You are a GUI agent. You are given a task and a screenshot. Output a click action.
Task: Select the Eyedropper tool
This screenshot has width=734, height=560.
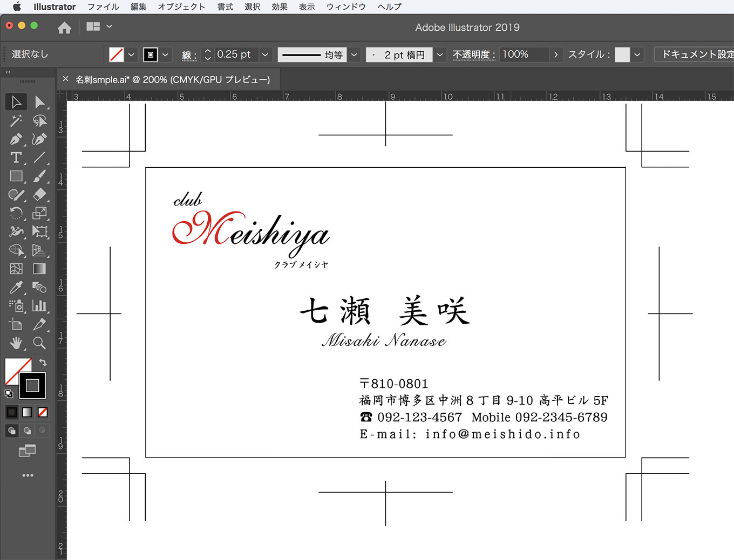point(16,287)
